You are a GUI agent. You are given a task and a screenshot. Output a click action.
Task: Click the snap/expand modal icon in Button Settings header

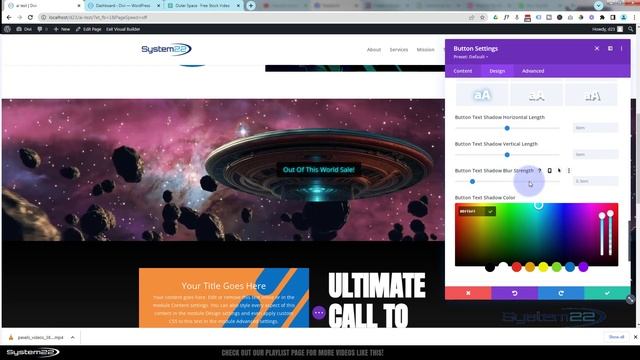click(x=610, y=48)
